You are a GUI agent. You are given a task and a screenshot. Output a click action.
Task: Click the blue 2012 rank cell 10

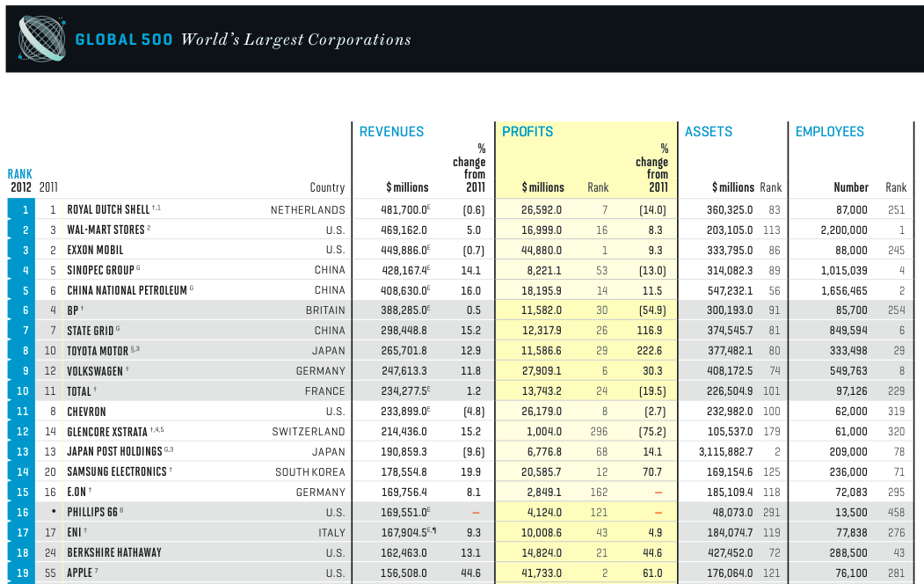pos(22,391)
